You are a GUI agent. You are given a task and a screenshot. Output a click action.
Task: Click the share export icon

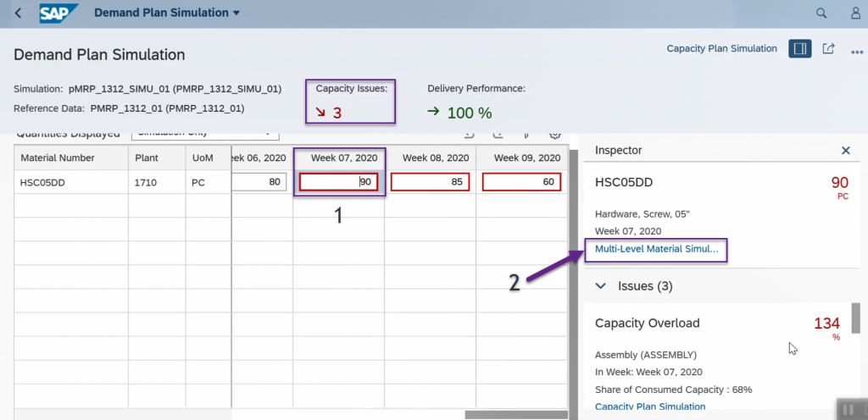tap(828, 48)
